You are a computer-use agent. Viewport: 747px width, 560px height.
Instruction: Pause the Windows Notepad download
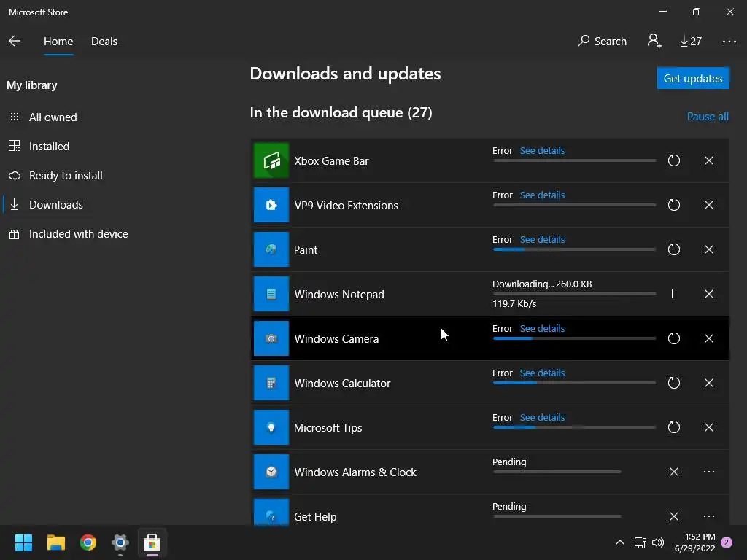pyautogui.click(x=673, y=295)
